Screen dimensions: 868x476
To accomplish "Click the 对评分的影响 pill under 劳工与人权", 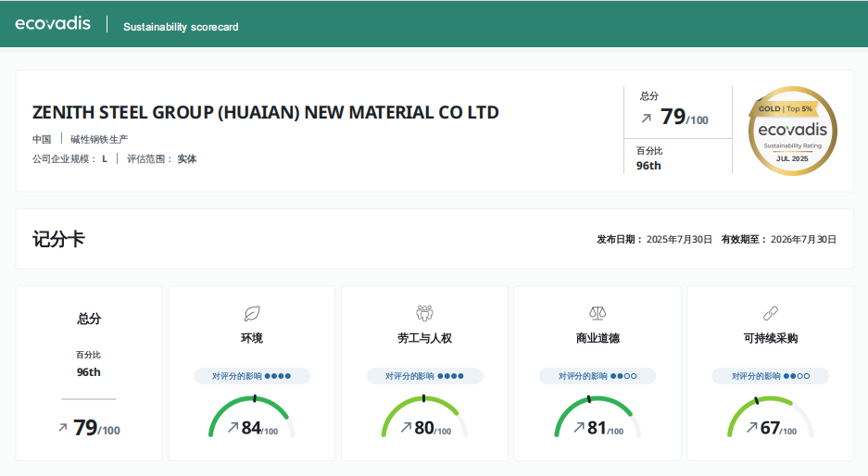I will pyautogui.click(x=424, y=376).
